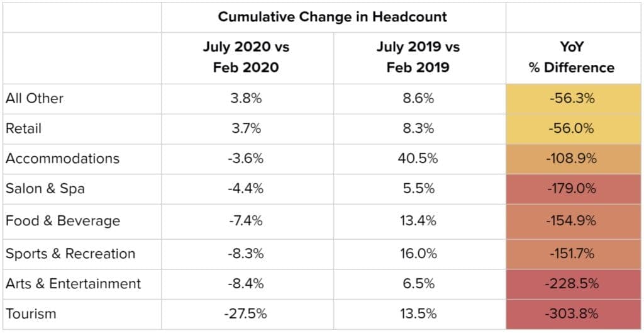This screenshot has width=644, height=333.
Task: Select the Arts & Entertainment row label
Action: [x=73, y=284]
